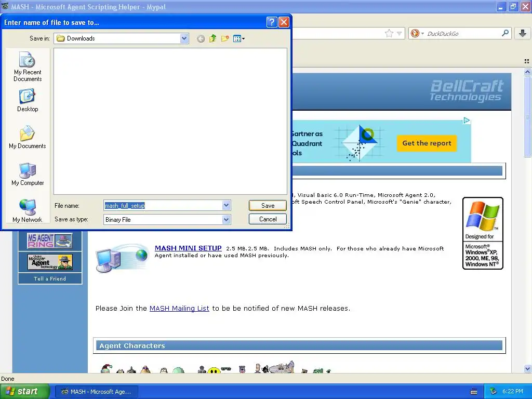
Task: Expand the Save as type dropdown
Action: [227, 220]
